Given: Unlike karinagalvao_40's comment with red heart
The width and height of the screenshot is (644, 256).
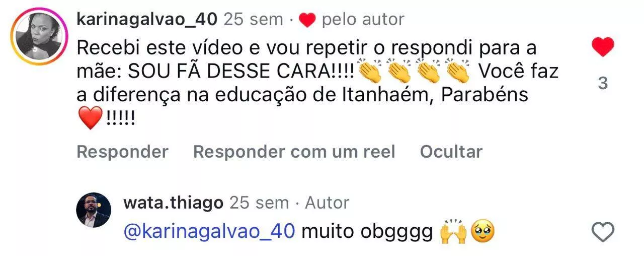Looking at the screenshot, I should (602, 47).
